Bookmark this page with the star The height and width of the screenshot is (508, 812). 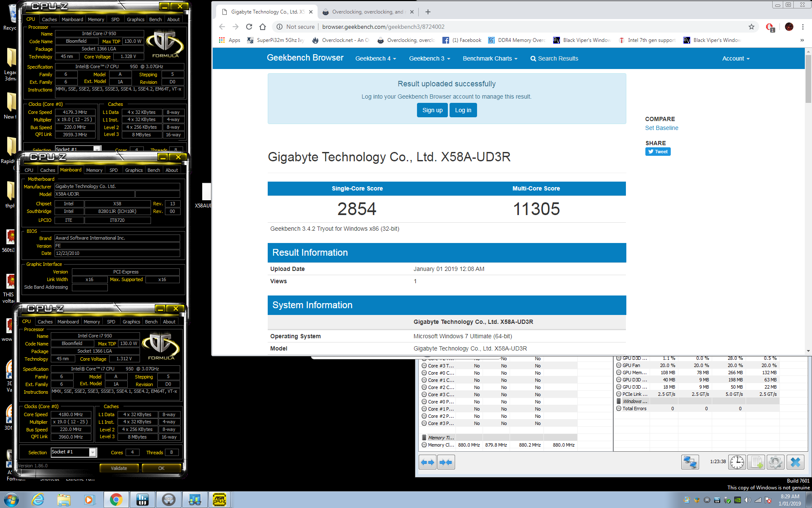point(752,27)
